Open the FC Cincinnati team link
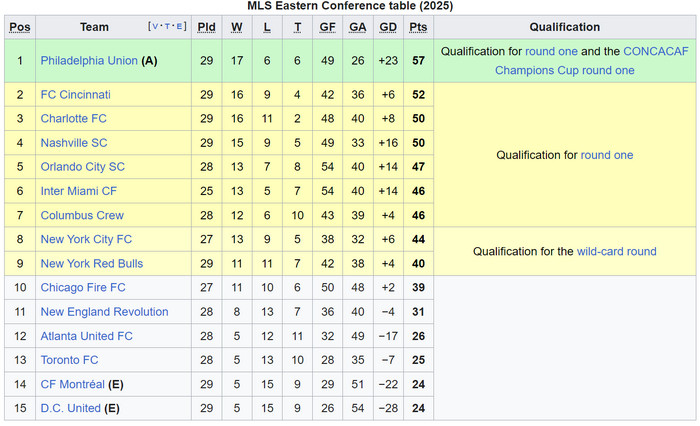Viewport: 700px width, 426px height. click(x=75, y=95)
